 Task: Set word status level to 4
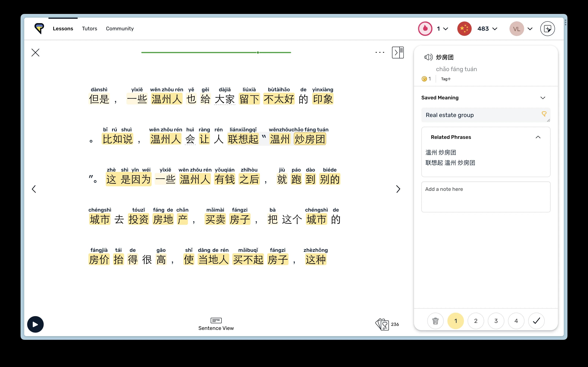tap(516, 321)
